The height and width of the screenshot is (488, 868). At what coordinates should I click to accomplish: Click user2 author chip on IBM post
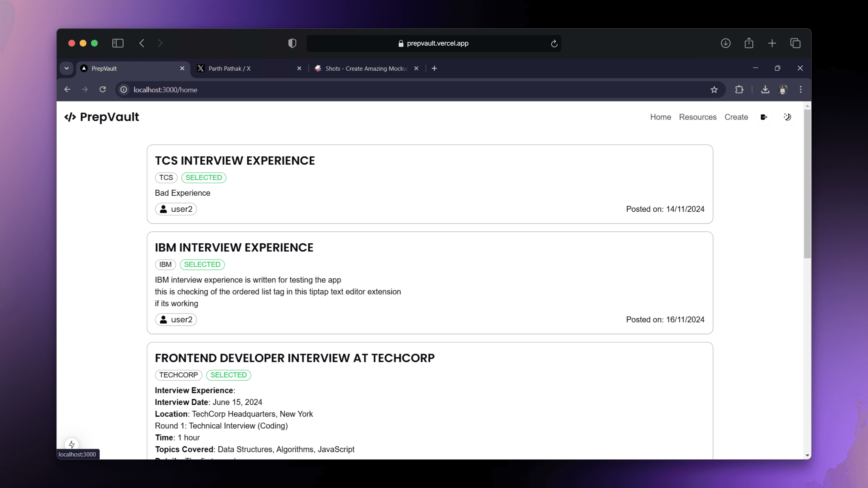[176, 320]
